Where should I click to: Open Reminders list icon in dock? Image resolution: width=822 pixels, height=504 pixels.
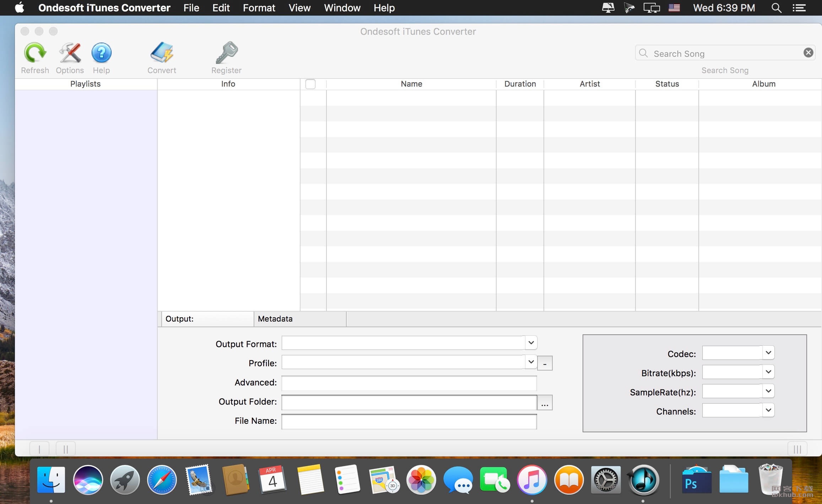[347, 480]
